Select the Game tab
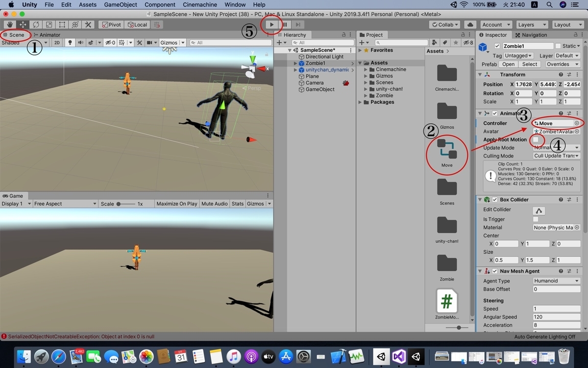The image size is (588, 368). click(13, 196)
